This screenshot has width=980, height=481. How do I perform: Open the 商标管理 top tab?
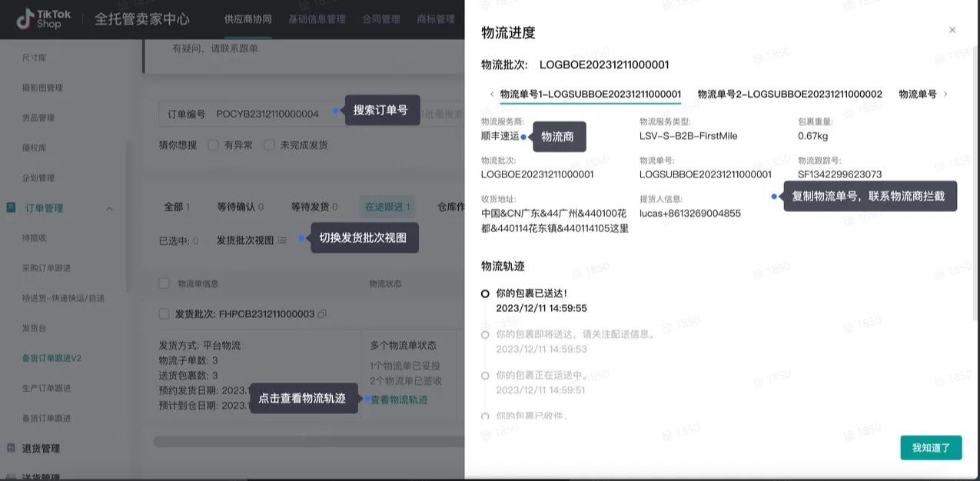(x=436, y=19)
